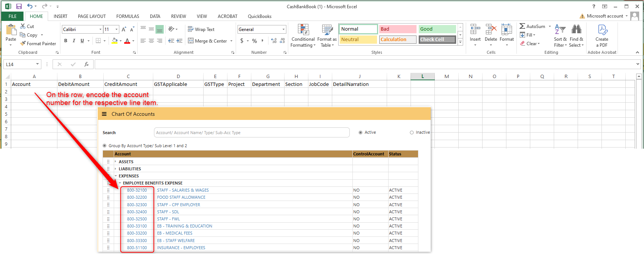Open account link 800-32100
The height and width of the screenshot is (254, 644).
[137, 190]
